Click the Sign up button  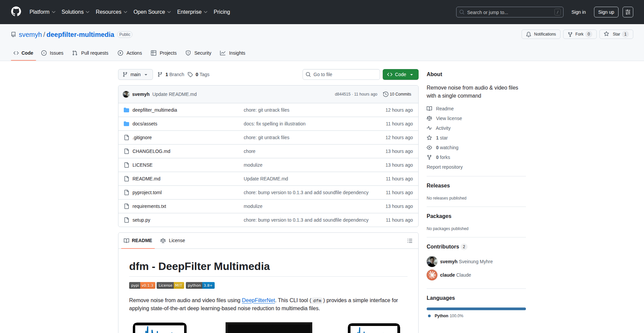click(606, 12)
